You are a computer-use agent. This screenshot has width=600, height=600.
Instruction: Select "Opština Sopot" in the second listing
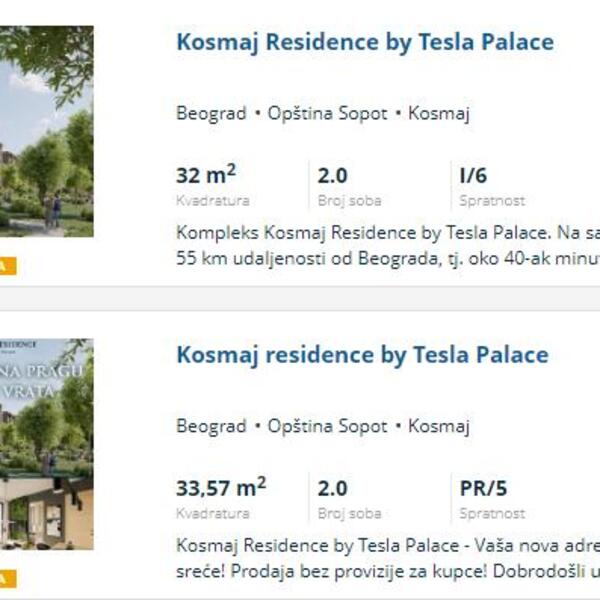(x=327, y=426)
